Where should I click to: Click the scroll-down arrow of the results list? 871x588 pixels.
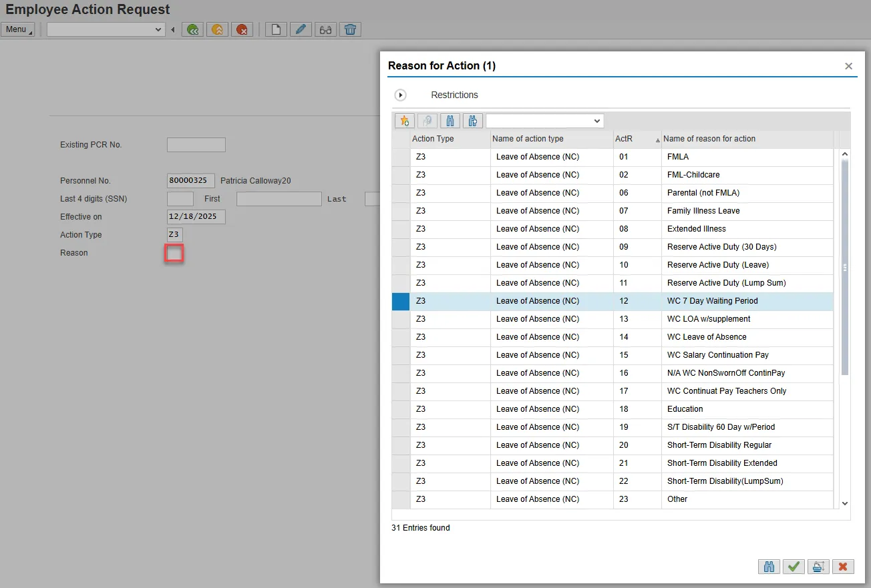coord(844,503)
